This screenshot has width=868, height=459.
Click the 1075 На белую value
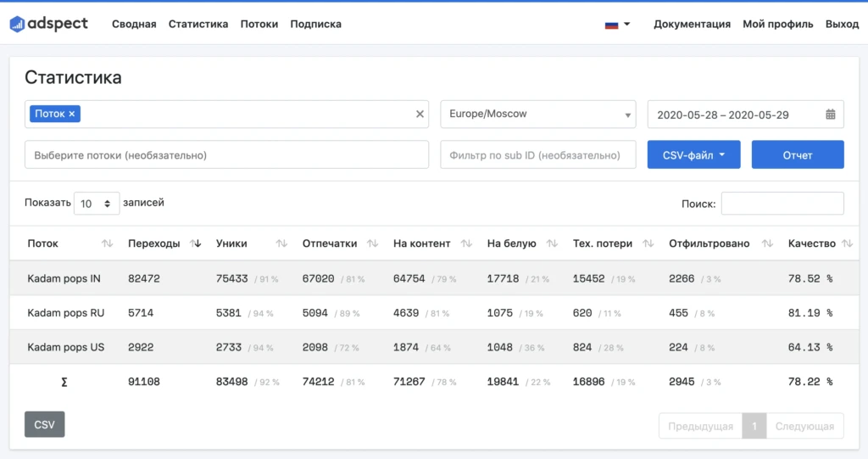pos(500,313)
